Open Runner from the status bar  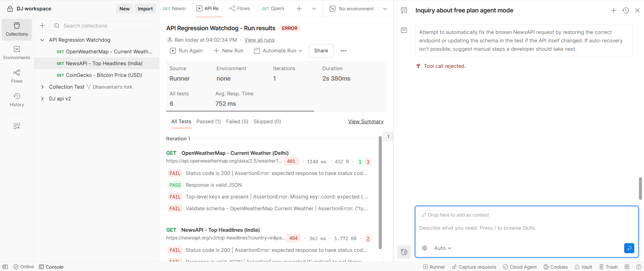click(x=434, y=267)
